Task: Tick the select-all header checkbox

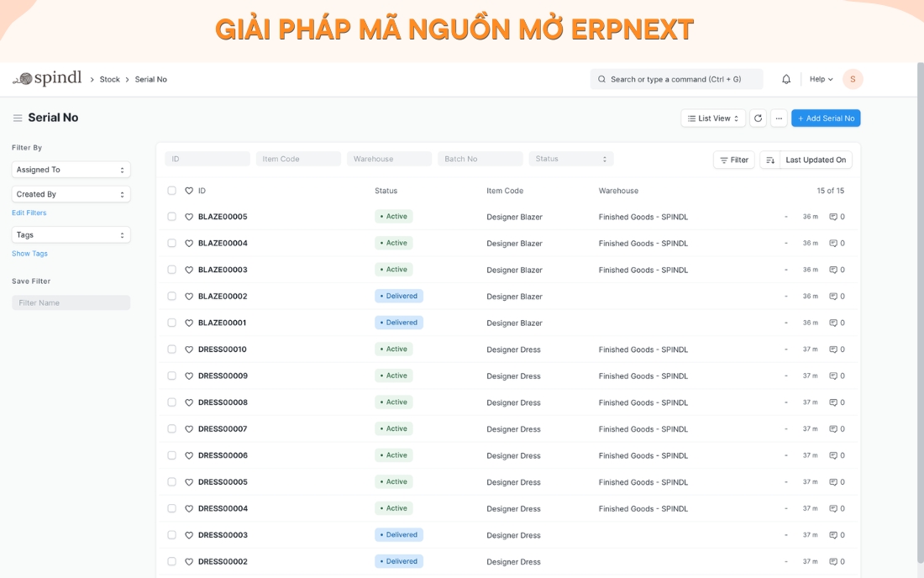Action: [x=171, y=191]
